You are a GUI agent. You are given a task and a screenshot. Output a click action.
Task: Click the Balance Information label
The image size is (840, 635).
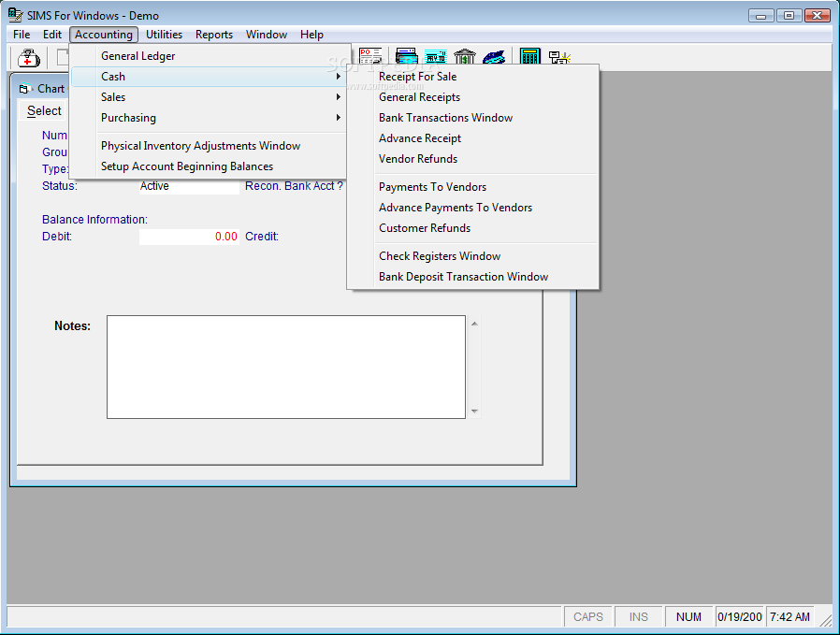[94, 220]
